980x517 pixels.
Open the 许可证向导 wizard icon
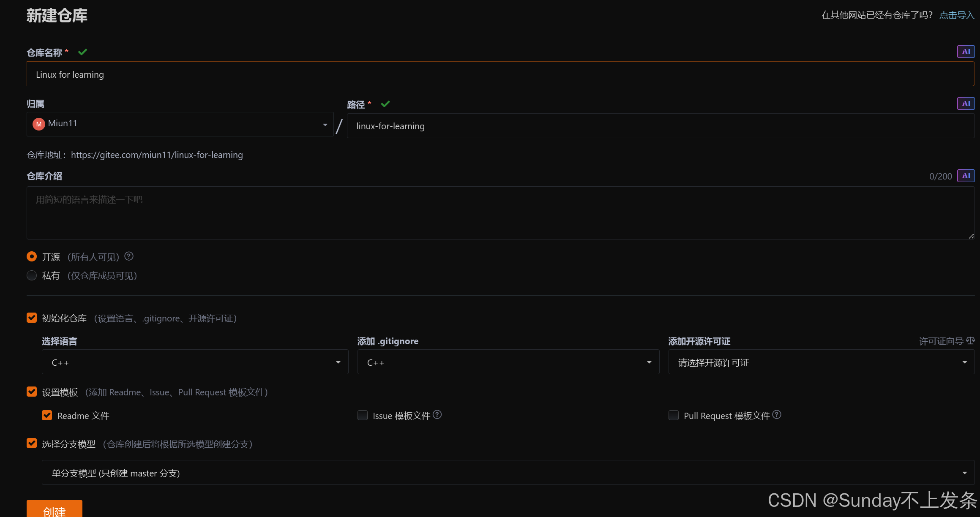971,340
